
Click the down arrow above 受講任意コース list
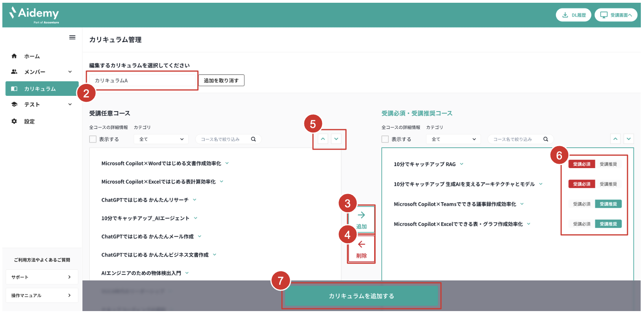336,139
